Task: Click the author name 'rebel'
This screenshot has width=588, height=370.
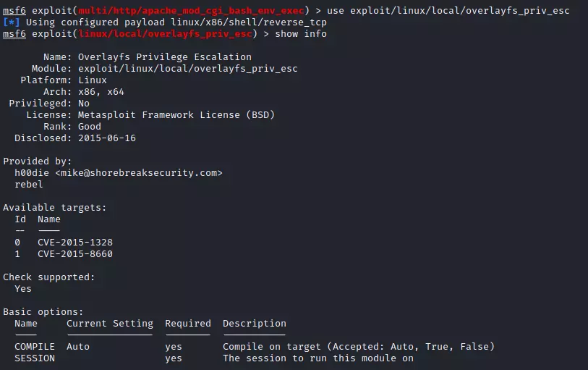Action: (29, 185)
